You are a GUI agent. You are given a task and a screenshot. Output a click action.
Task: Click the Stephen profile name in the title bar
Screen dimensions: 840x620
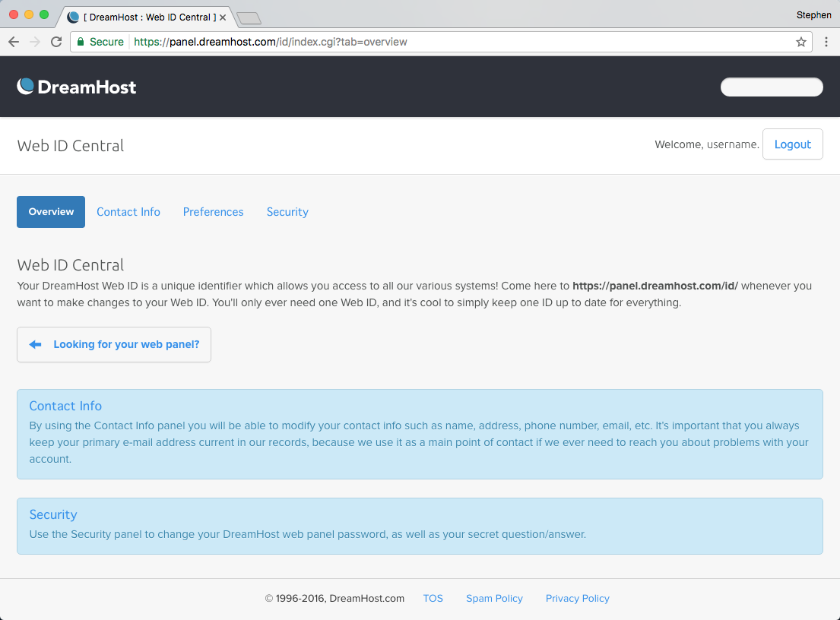tap(813, 15)
